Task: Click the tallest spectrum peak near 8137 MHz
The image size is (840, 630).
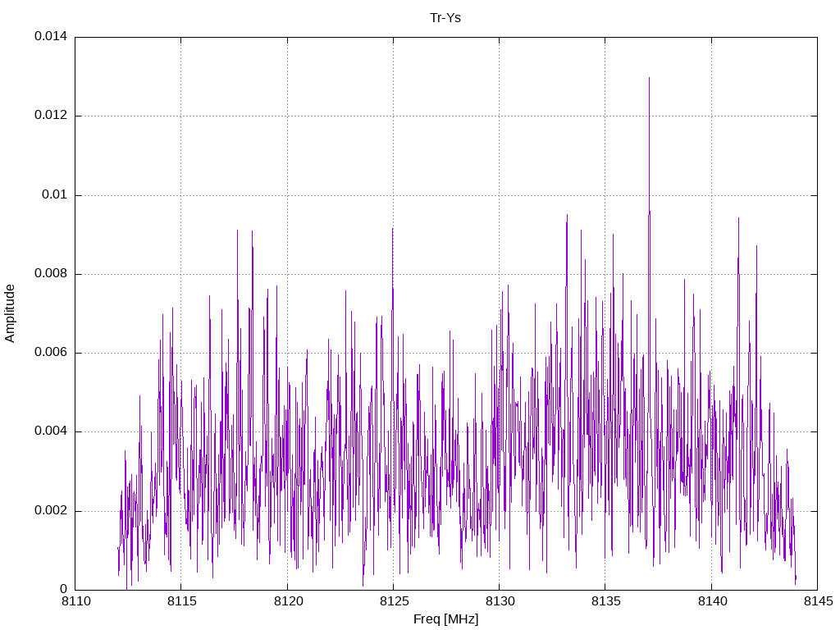Action: pos(650,78)
